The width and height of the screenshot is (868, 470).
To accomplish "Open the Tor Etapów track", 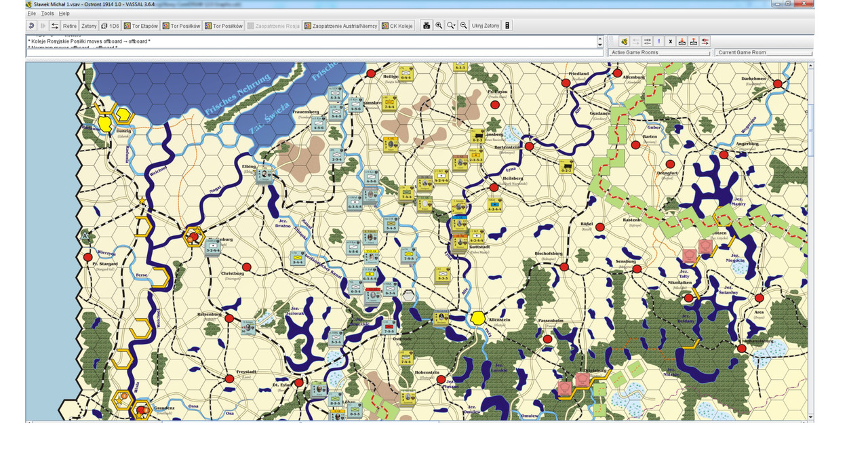I will click(141, 26).
